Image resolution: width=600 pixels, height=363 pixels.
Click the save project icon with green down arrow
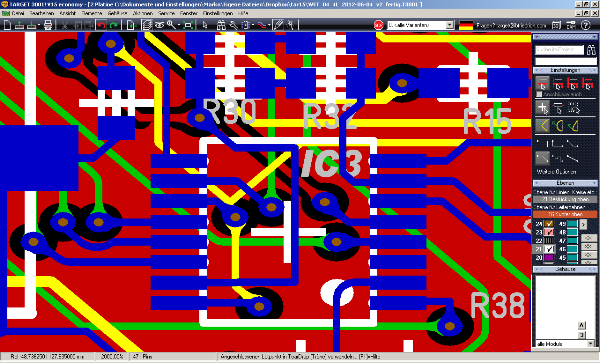click(31, 25)
